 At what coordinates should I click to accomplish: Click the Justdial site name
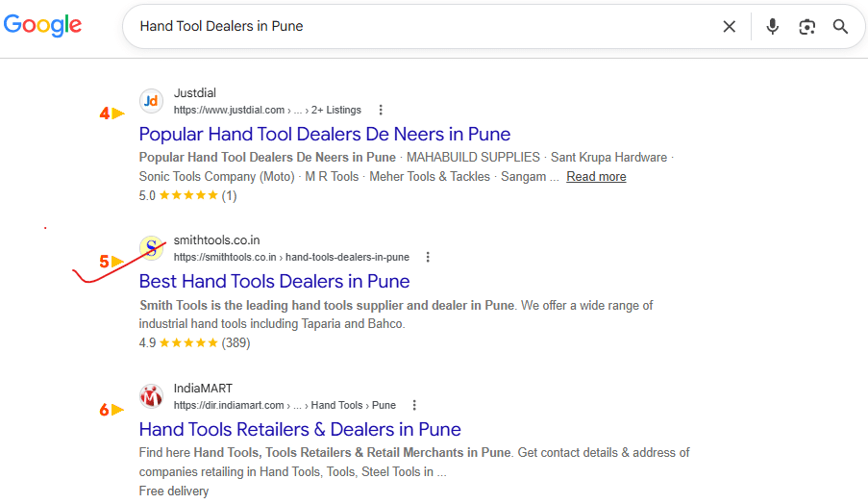(x=195, y=93)
